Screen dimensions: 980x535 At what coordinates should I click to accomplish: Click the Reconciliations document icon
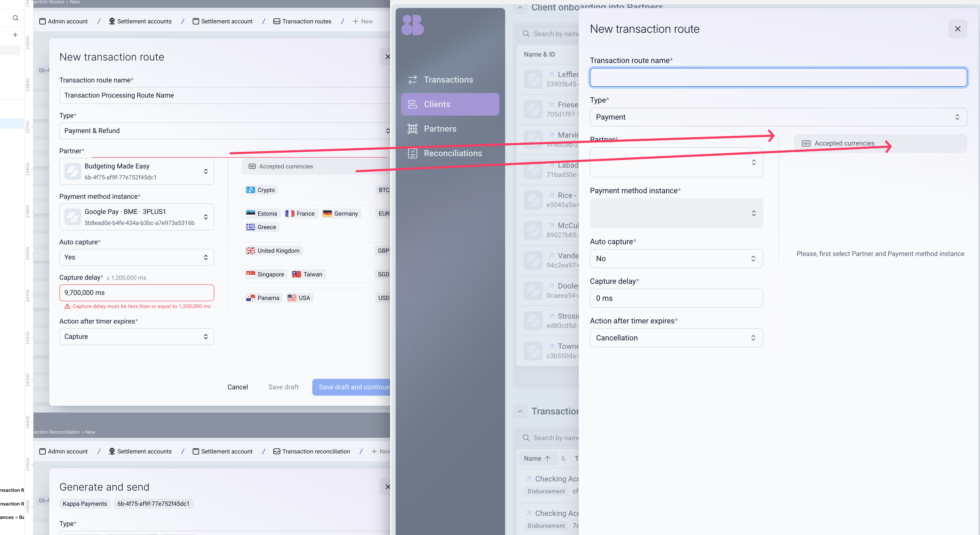click(412, 153)
